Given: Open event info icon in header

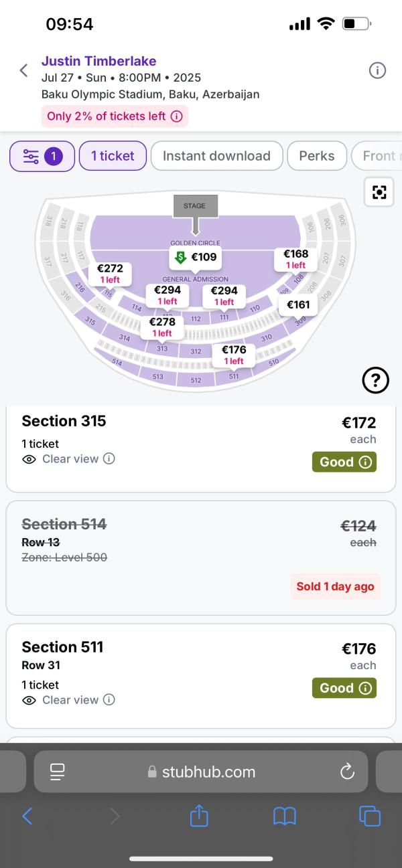Looking at the screenshot, I should pyautogui.click(x=377, y=70).
